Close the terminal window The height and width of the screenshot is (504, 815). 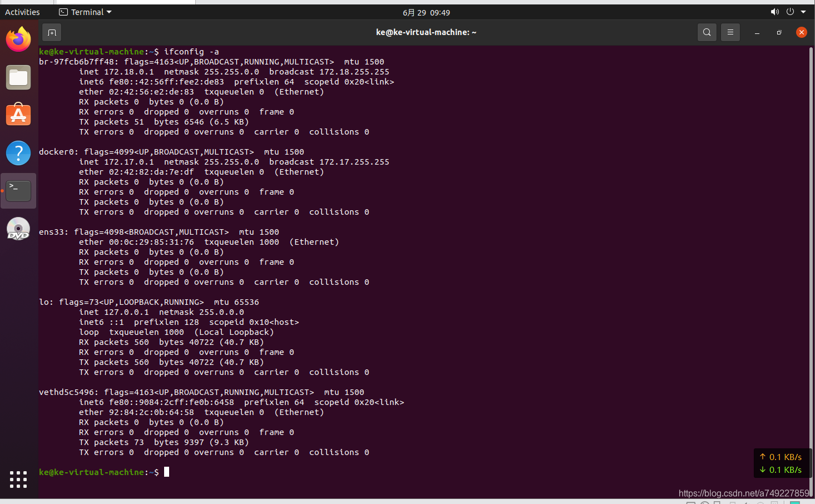[x=802, y=32]
